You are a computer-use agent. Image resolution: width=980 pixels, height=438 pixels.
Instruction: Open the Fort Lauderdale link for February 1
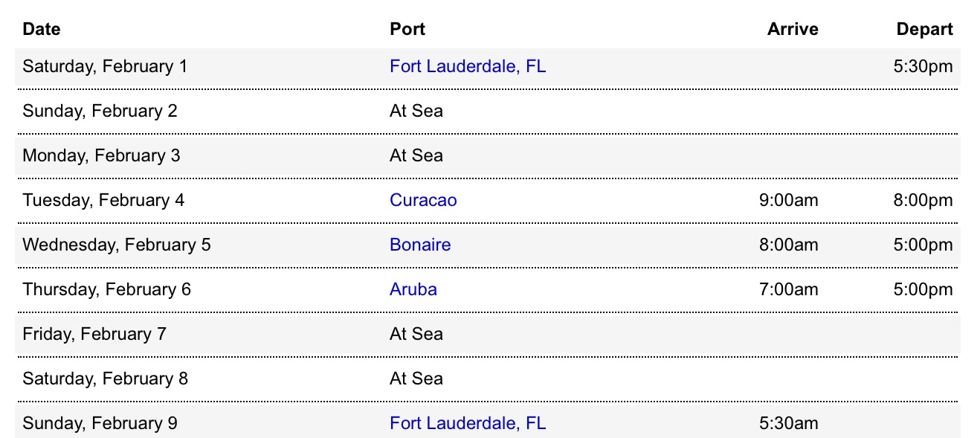coord(467,66)
